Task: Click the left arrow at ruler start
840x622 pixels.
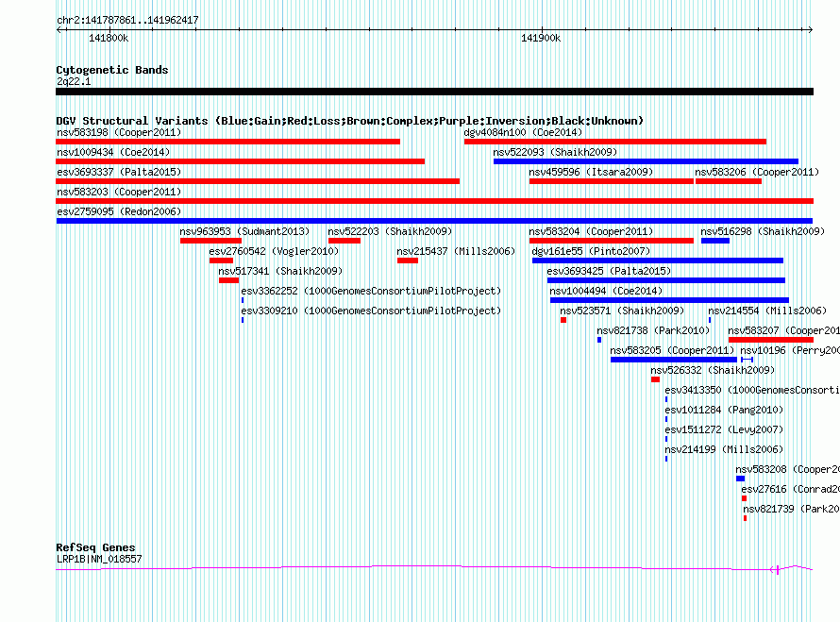Action: (59, 29)
